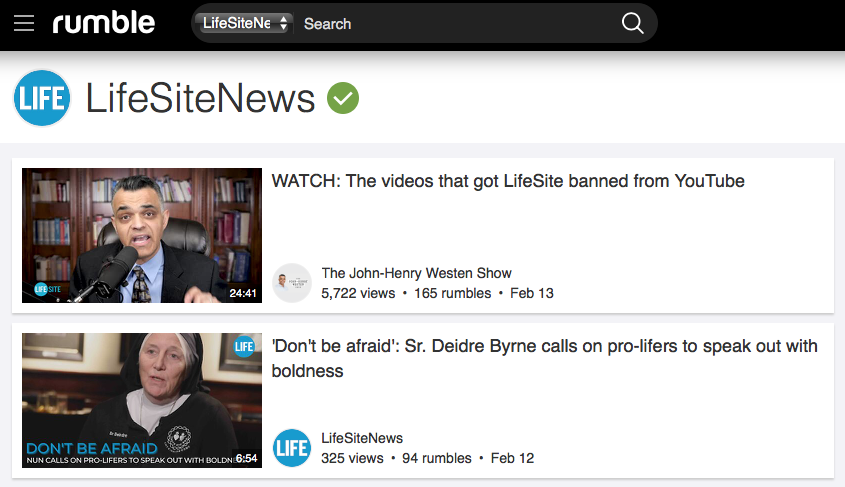
Task: Click the 6:54 duration badge
Action: pos(246,458)
